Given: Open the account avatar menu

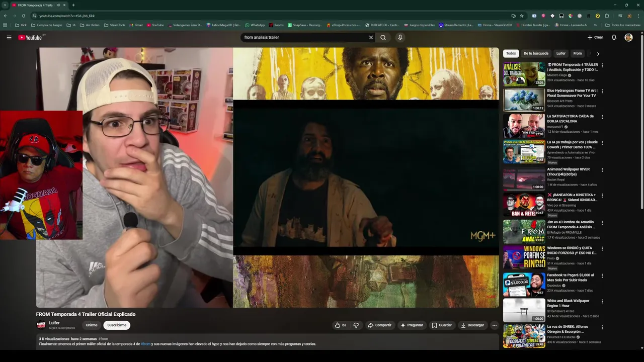Looking at the screenshot, I should pyautogui.click(x=628, y=37).
